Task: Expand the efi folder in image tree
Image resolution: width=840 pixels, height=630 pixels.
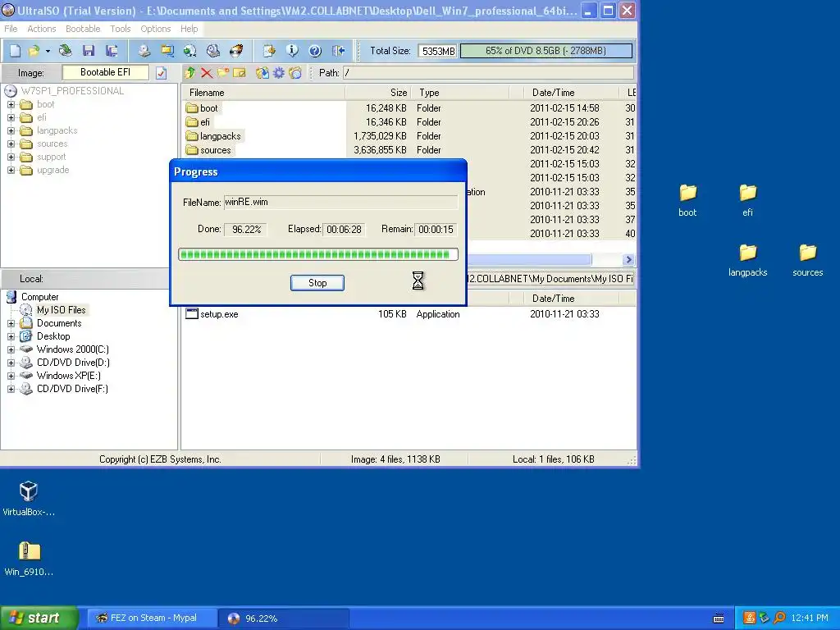Action: [11, 117]
